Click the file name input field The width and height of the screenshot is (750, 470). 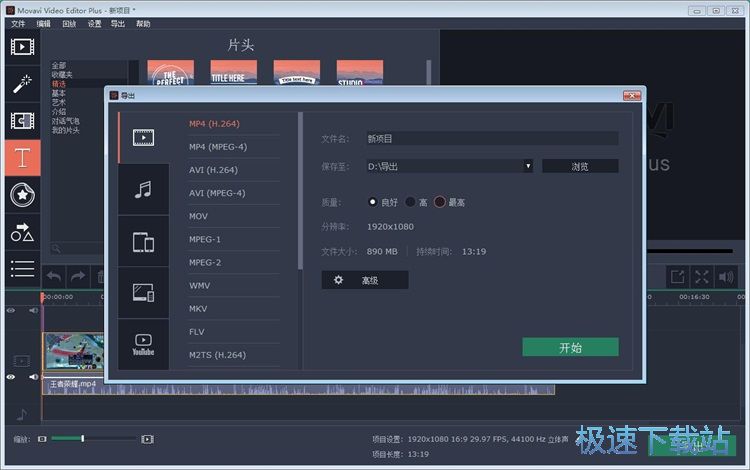click(492, 139)
